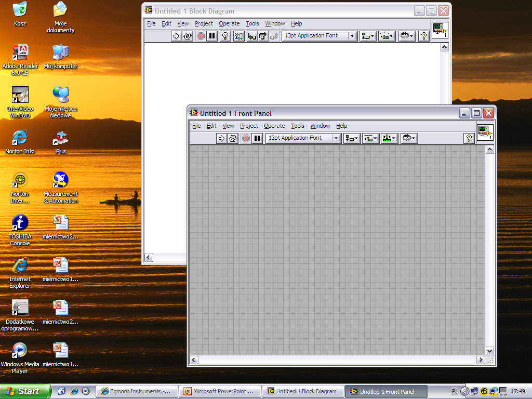Open Align Objects dropdown in Front Panel

pos(352,138)
